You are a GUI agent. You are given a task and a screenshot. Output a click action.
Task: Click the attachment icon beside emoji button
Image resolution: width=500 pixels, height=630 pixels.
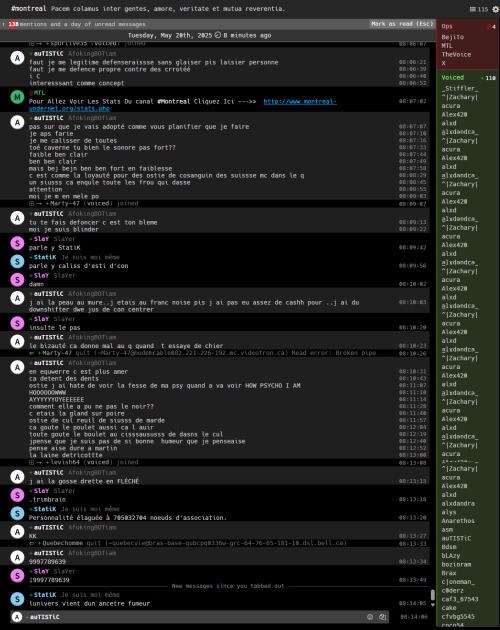382,617
